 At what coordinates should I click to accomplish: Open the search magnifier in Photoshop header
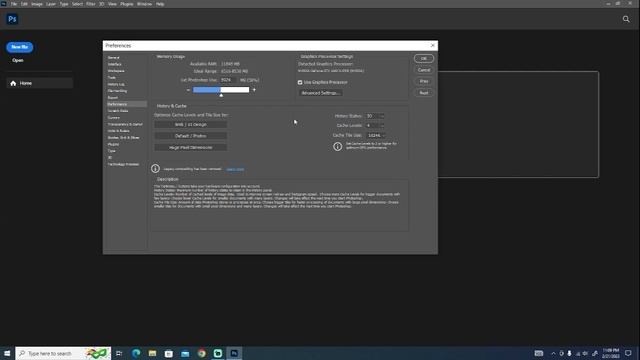tap(626, 19)
